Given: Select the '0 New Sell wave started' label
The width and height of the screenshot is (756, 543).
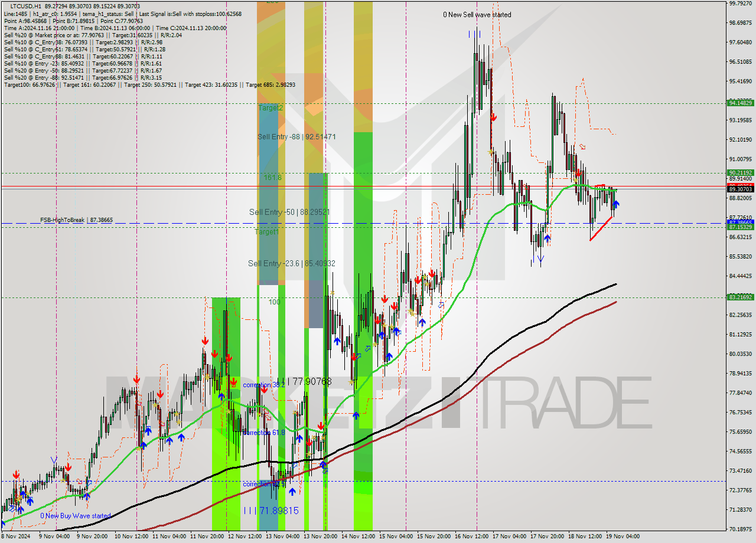Looking at the screenshot, I should pos(477,15).
